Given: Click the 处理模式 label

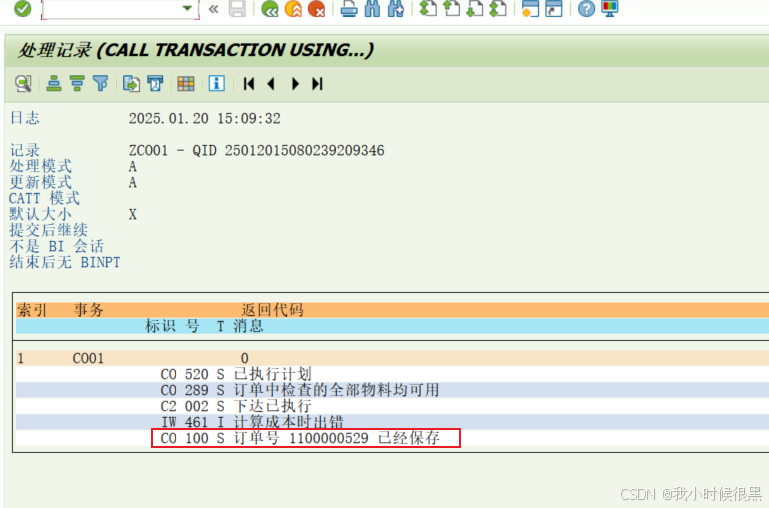Looking at the screenshot, I should click(x=41, y=166).
